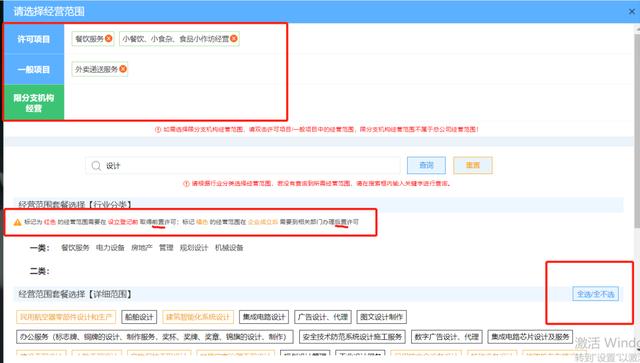
Task: Select the 集成电路设计 scope option
Action: 264,317
